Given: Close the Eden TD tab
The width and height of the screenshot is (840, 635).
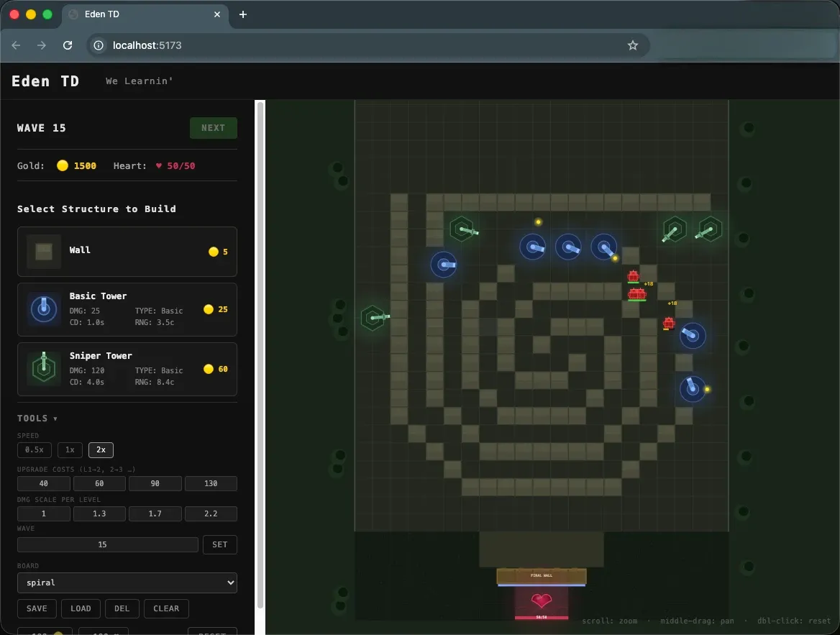Looking at the screenshot, I should [217, 14].
